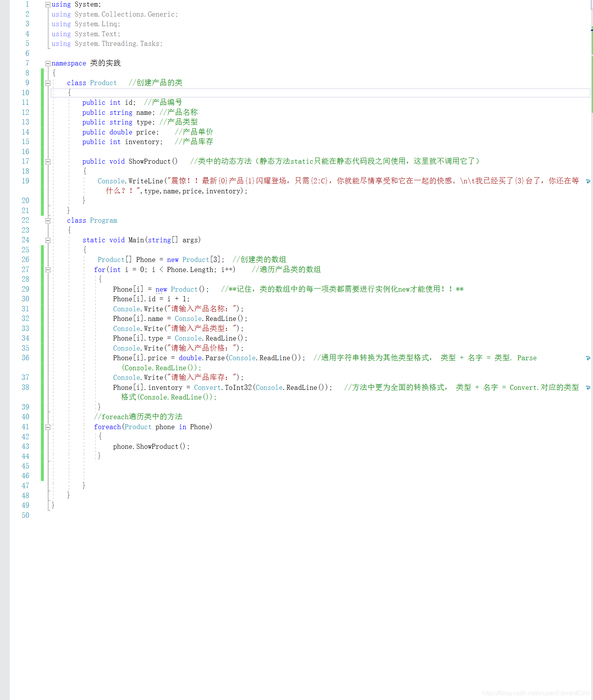Click the 'namespace' keyword on line 7
Viewport: 593px width, 700px height.
tap(69, 63)
